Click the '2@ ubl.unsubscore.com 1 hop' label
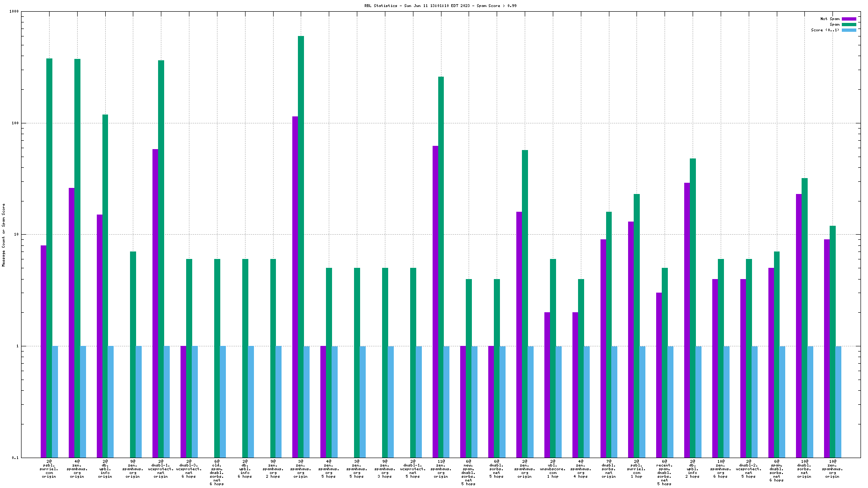Viewport: 868px width, 488px height. pyautogui.click(x=553, y=469)
